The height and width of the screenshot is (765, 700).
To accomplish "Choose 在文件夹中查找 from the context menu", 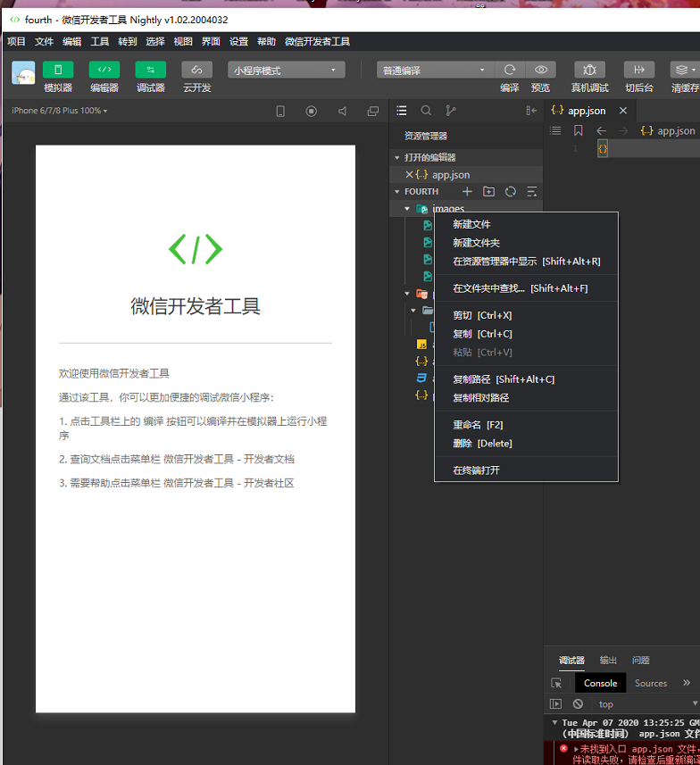I will coord(526,288).
